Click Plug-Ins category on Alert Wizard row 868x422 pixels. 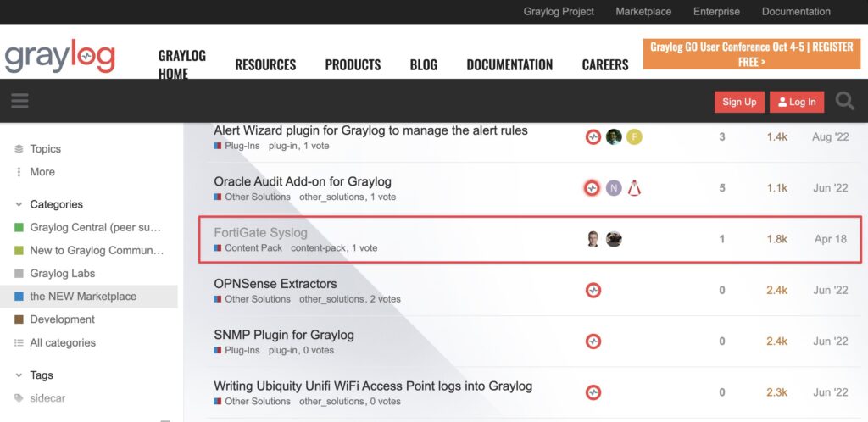pos(236,146)
